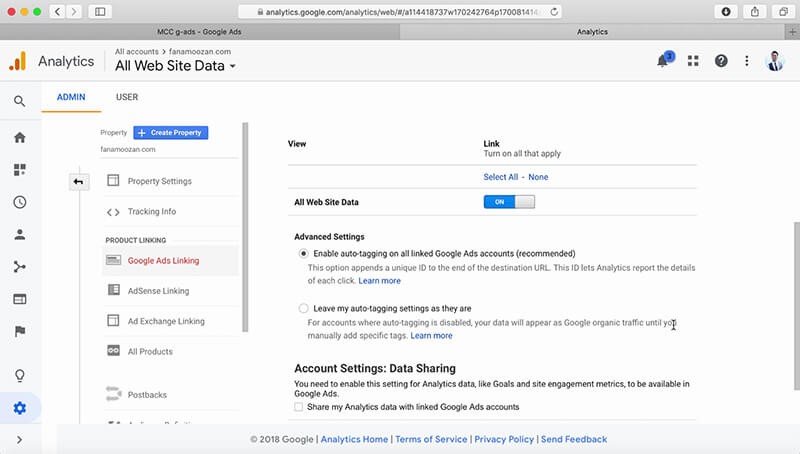Click the browser address bar
This screenshot has height=454, width=800.
(400, 12)
